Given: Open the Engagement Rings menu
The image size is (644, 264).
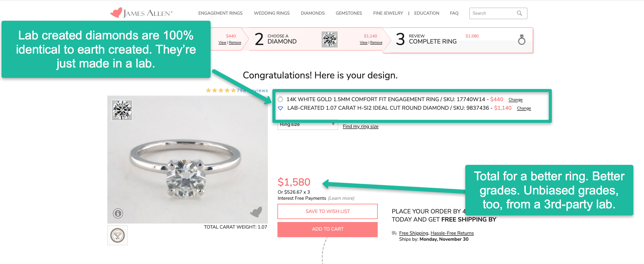Looking at the screenshot, I should pos(220,13).
